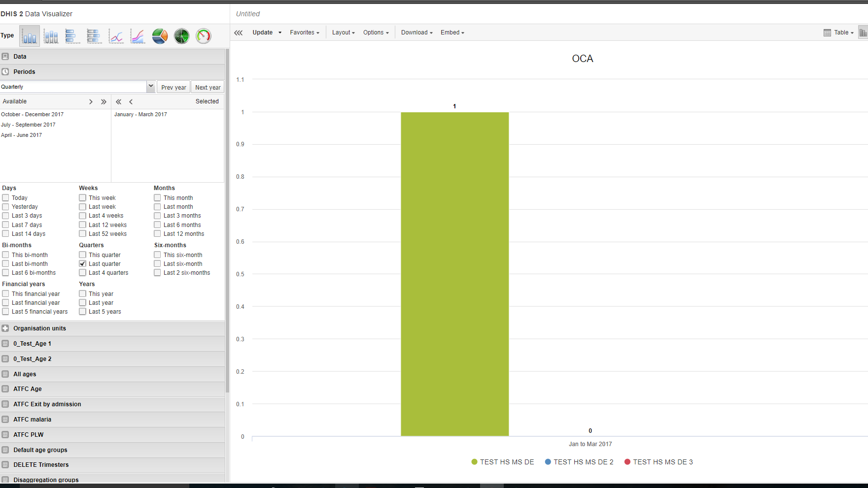This screenshot has width=868, height=488.
Task: Switch to the line chart type
Action: pos(116,36)
